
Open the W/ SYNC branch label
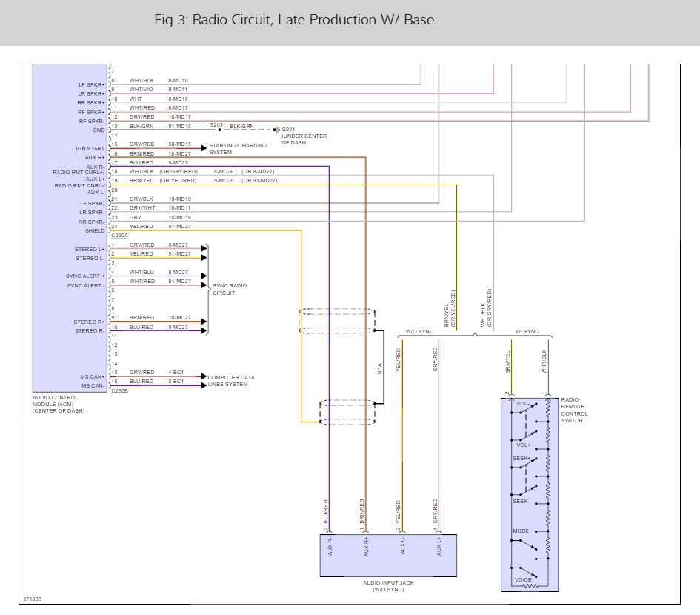tap(527, 331)
